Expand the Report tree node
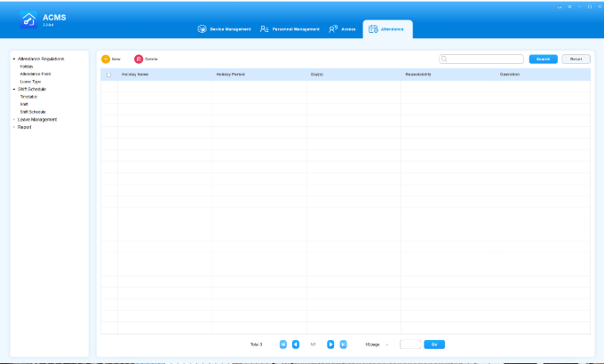The image size is (604, 364). pyautogui.click(x=13, y=127)
